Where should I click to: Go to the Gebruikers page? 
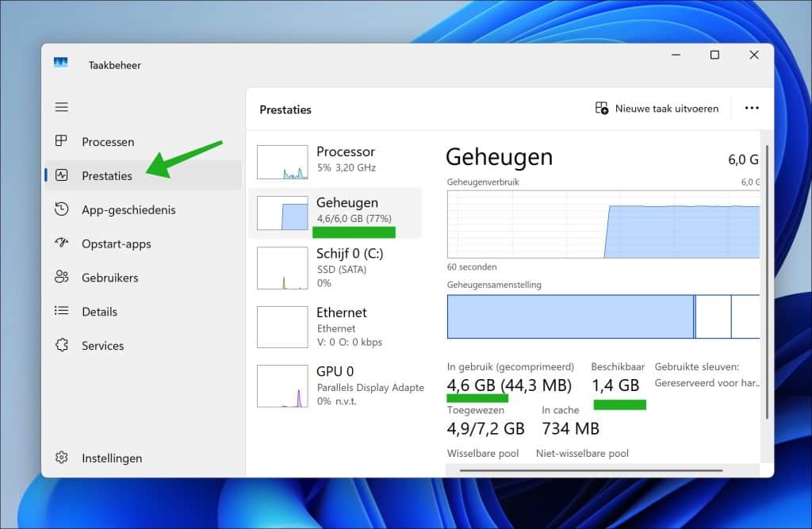pos(143,278)
